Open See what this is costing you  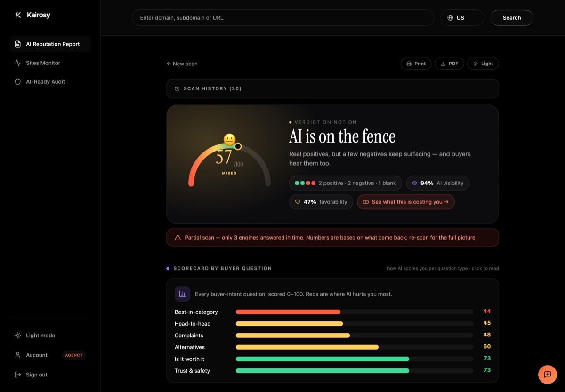(406, 202)
